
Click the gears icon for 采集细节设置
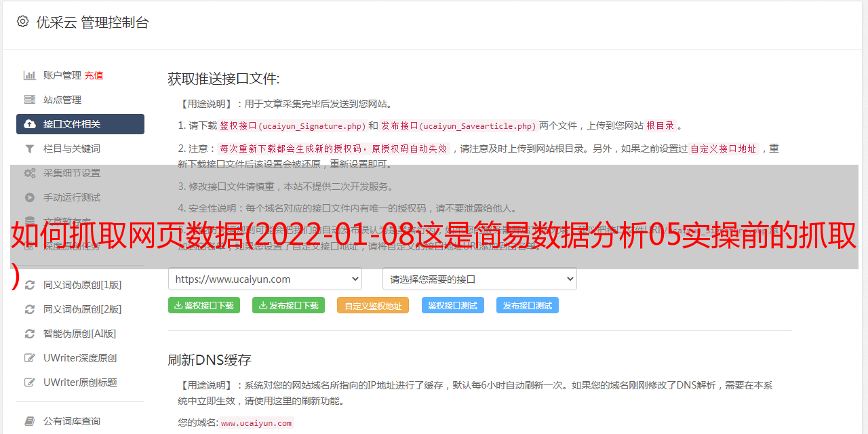[x=30, y=173]
